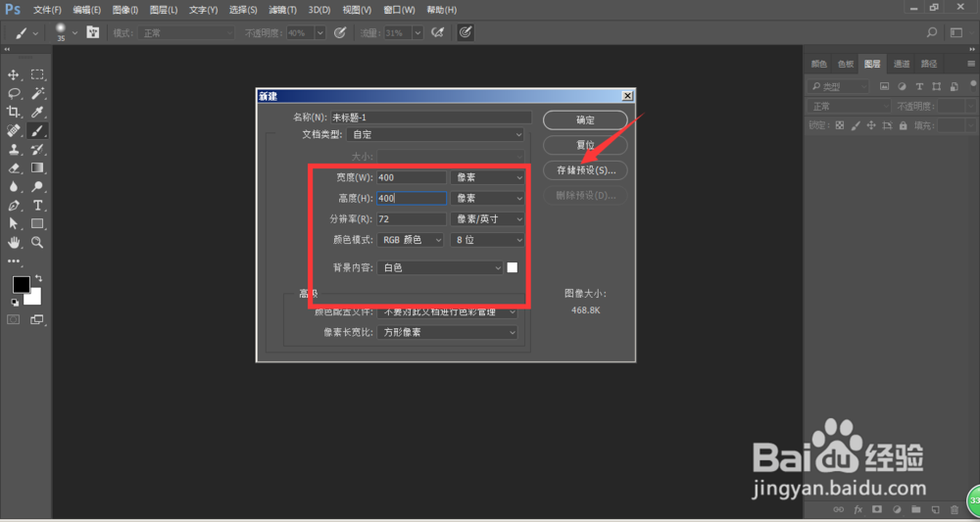Screen dimensions: 980x522
Task: Open the 滤镜(T) menu
Action: pos(282,10)
